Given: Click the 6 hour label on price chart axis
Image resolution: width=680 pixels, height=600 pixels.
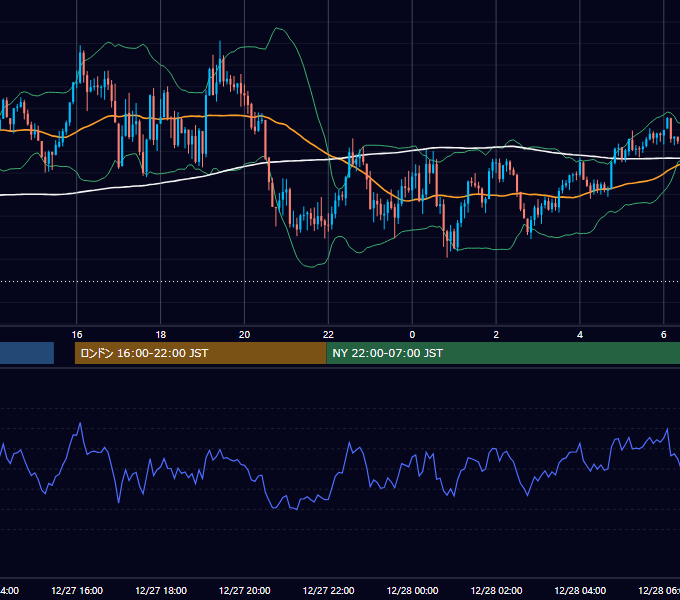Looking at the screenshot, I should (x=664, y=335).
